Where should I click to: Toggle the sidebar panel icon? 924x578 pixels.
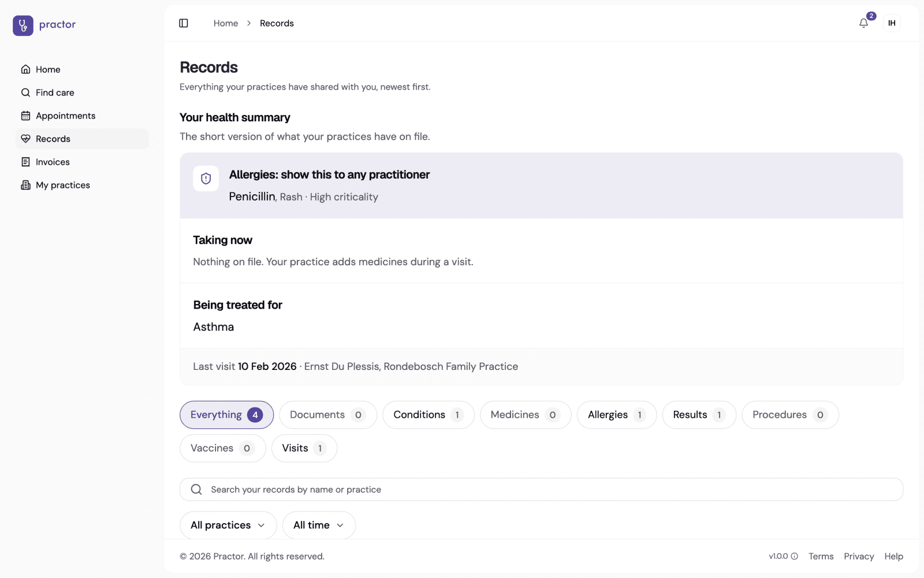184,23
